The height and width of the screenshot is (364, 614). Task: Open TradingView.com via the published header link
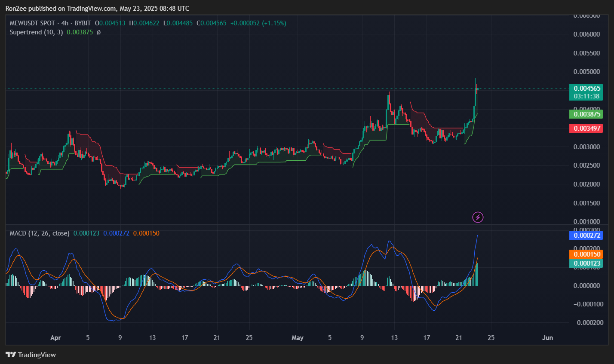click(x=90, y=8)
